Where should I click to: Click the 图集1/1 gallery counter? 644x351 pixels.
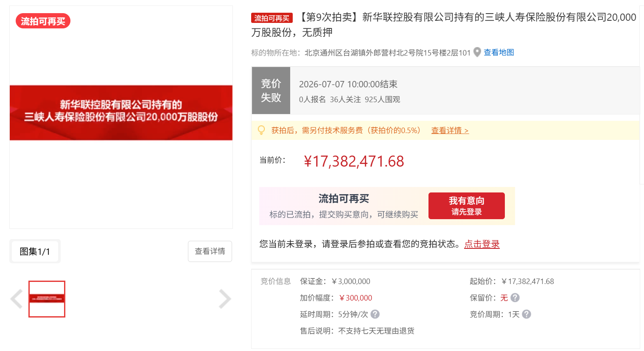click(35, 251)
